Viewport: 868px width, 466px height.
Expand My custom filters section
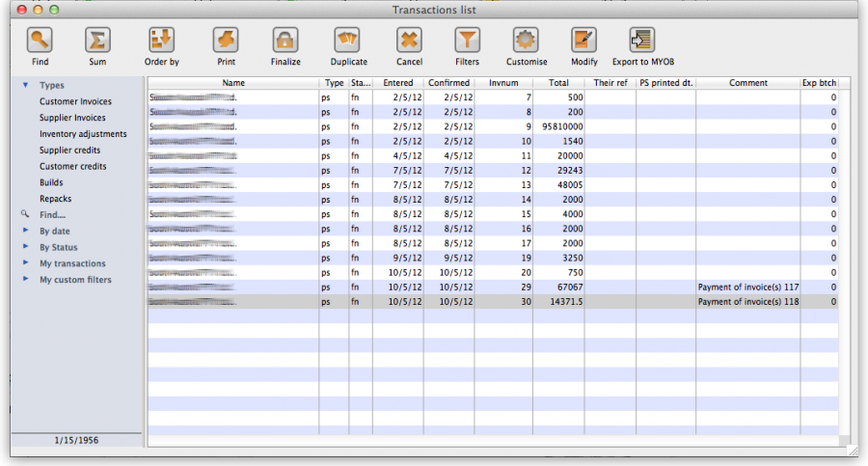click(26, 280)
